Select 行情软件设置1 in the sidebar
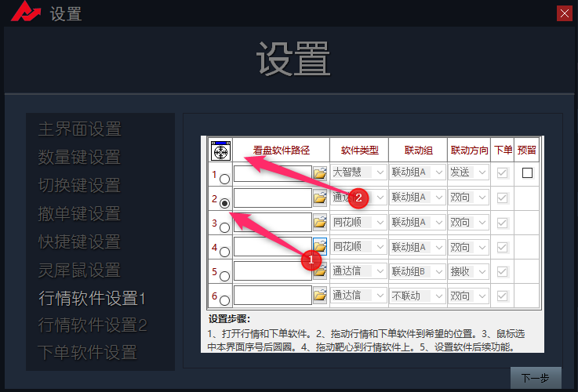Image resolution: width=578 pixels, height=392 pixels. click(x=93, y=298)
